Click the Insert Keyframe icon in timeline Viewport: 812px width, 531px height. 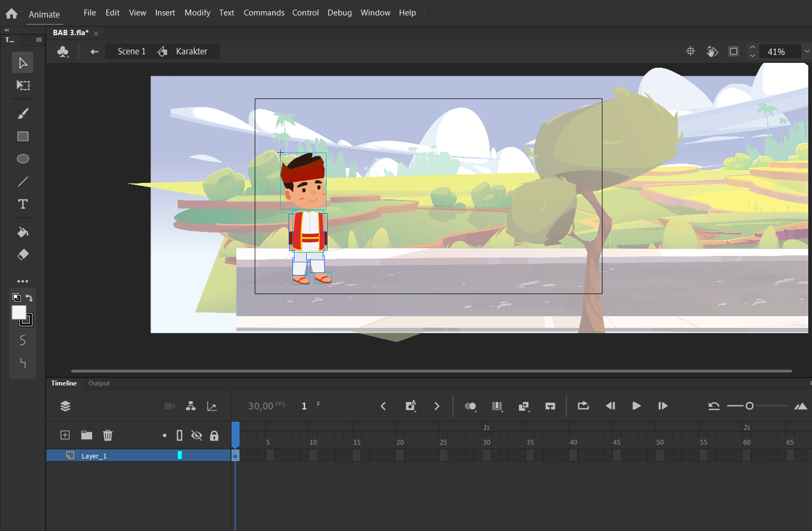tap(410, 406)
